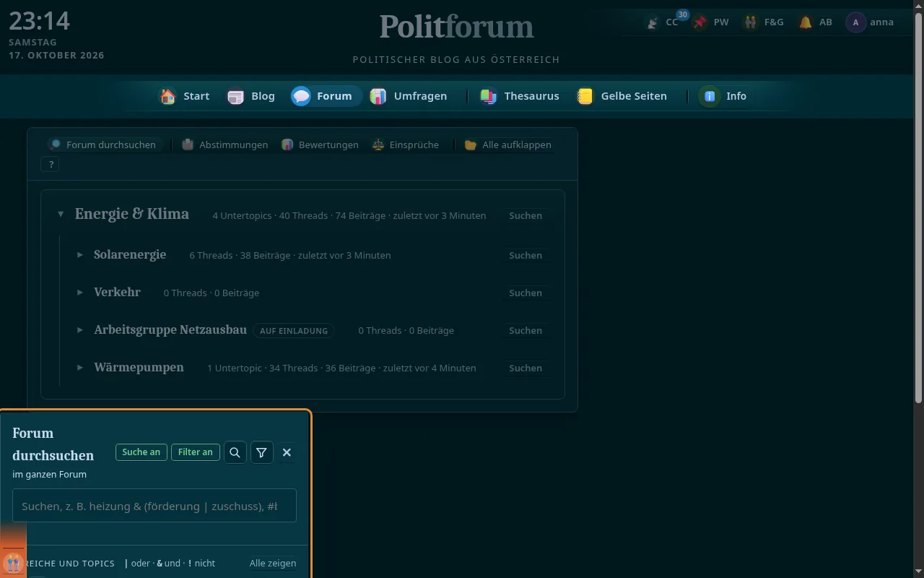The image size is (924, 578).
Task: Click the people icon on the orange side tab
Action: tap(13, 562)
